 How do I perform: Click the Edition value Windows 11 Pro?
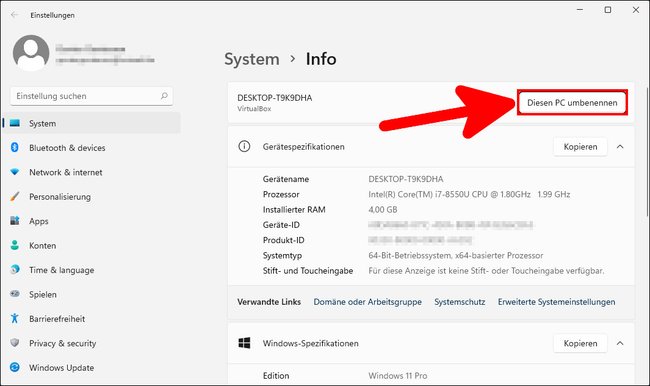pos(398,376)
